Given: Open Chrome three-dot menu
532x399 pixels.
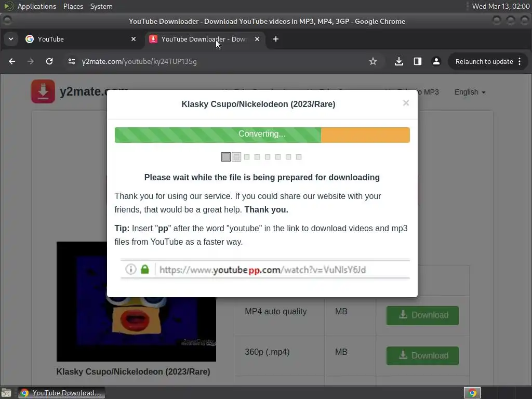Looking at the screenshot, I should pos(520,61).
